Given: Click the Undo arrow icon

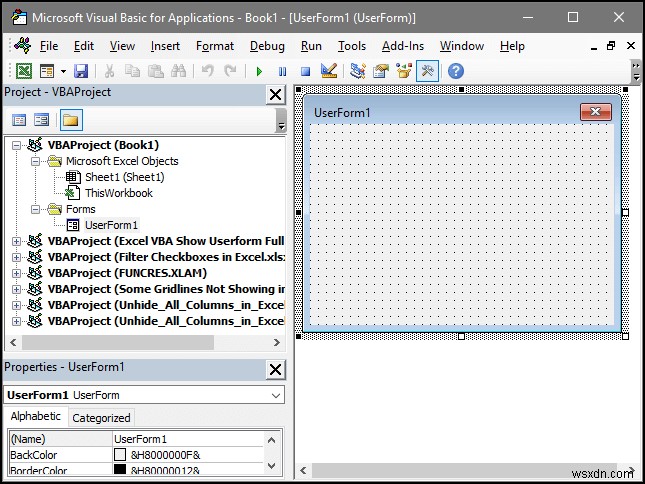Looking at the screenshot, I should [x=208, y=71].
